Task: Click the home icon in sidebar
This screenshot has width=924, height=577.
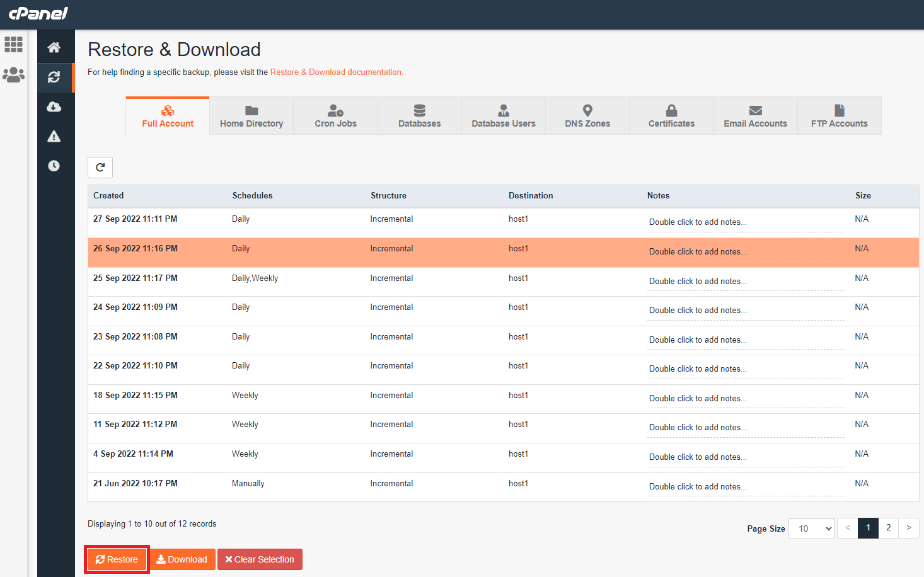Action: (x=54, y=47)
